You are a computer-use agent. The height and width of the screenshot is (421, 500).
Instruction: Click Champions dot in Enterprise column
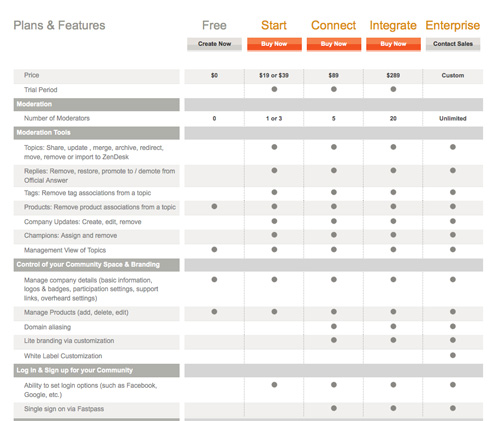[x=453, y=235]
